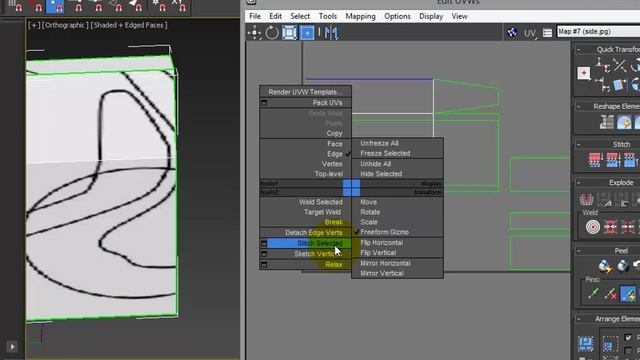Viewport: 640px width, 360px height.
Task: Click Straighten Selection icon in Reshape Elements
Action: [607, 122]
